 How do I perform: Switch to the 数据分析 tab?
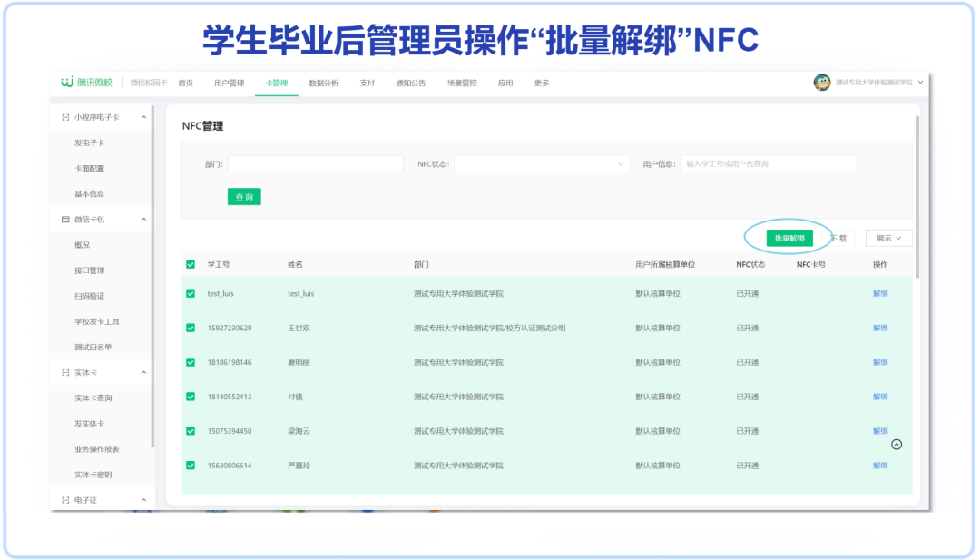323,83
